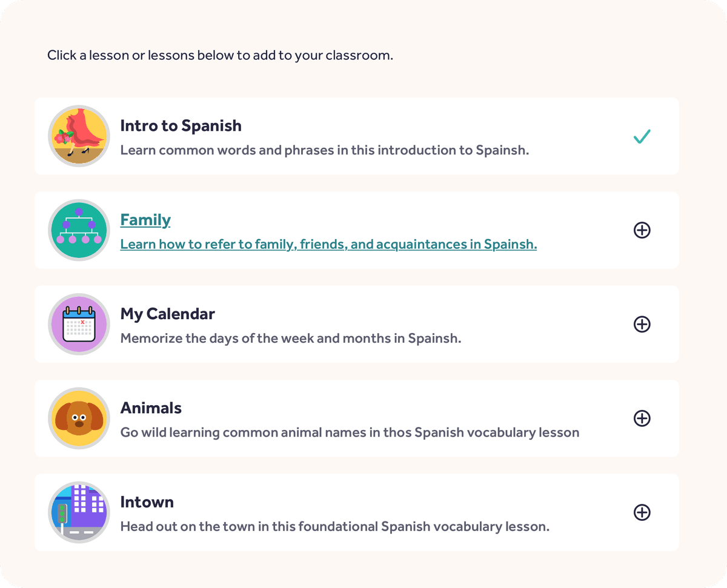Click the Intown lesson description text
The height and width of the screenshot is (588, 727).
pos(334,527)
